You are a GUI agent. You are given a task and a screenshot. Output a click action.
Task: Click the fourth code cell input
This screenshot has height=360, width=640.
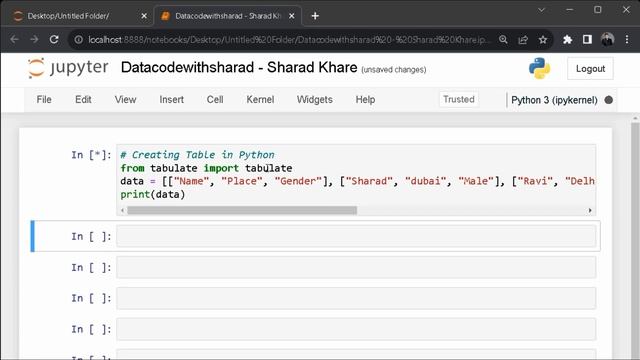pyautogui.click(x=356, y=298)
